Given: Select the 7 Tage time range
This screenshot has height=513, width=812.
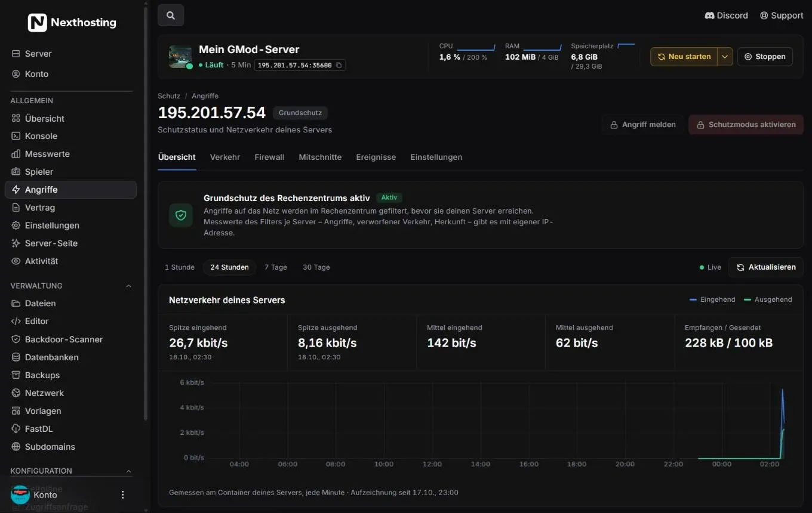Looking at the screenshot, I should click(276, 267).
